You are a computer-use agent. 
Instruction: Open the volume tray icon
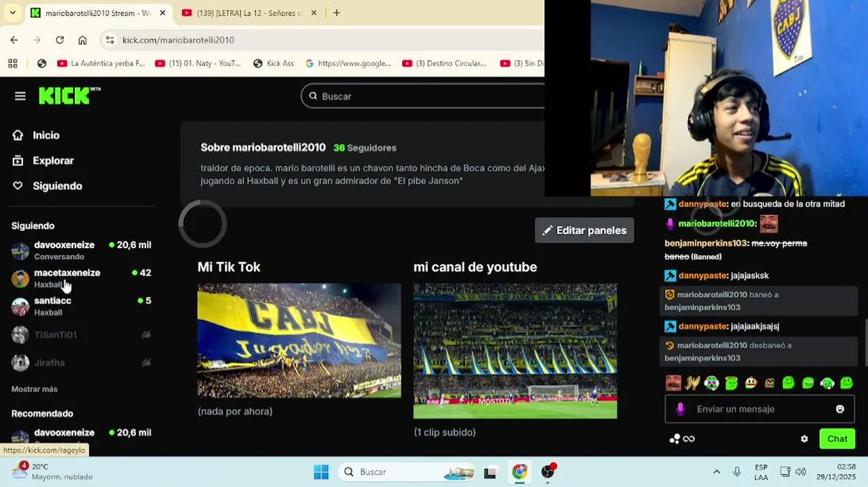pyautogui.click(x=801, y=471)
